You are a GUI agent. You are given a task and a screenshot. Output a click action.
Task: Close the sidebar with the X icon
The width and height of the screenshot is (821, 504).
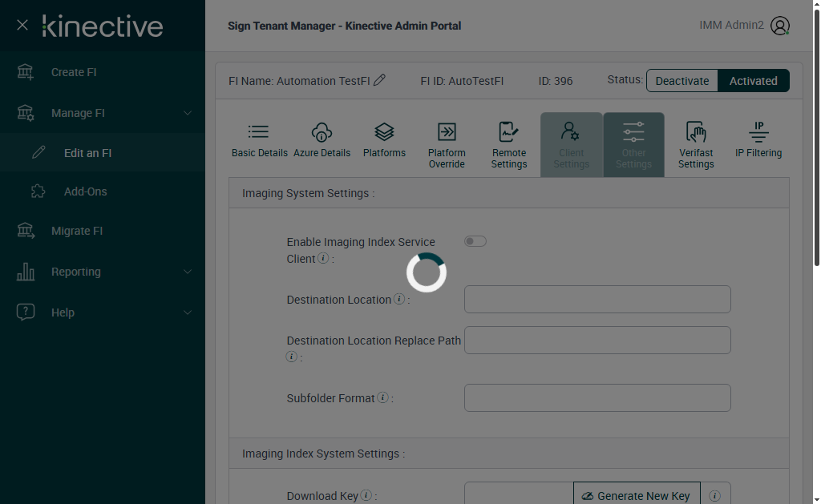[x=22, y=25]
